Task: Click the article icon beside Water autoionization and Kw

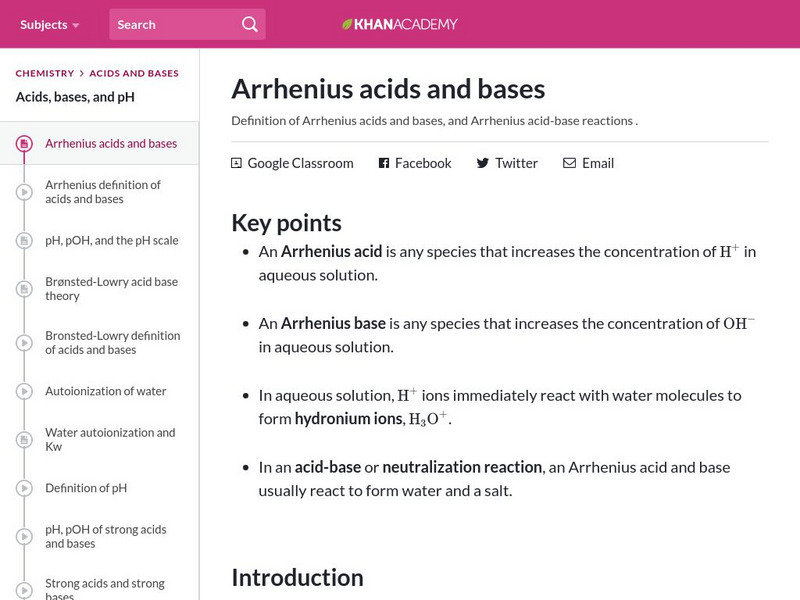Action: tap(24, 439)
